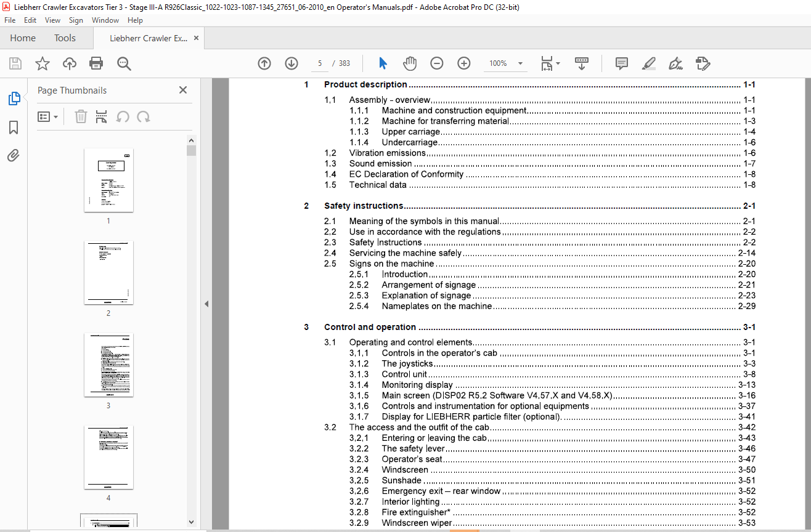Viewport: 811px width, 532px height.
Task: Choose the selection arrow tool
Action: coord(383,63)
